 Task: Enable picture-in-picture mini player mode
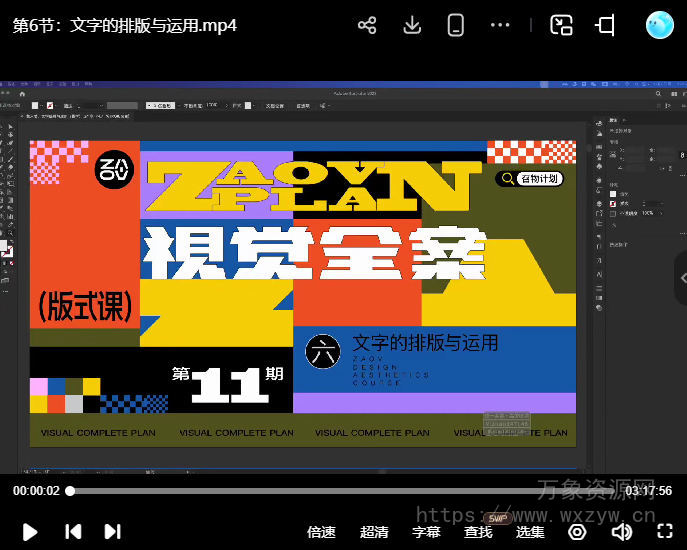click(x=562, y=26)
